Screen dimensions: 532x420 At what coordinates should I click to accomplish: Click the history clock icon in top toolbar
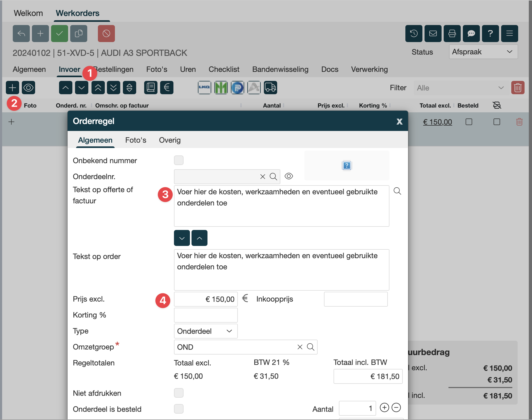click(x=414, y=34)
